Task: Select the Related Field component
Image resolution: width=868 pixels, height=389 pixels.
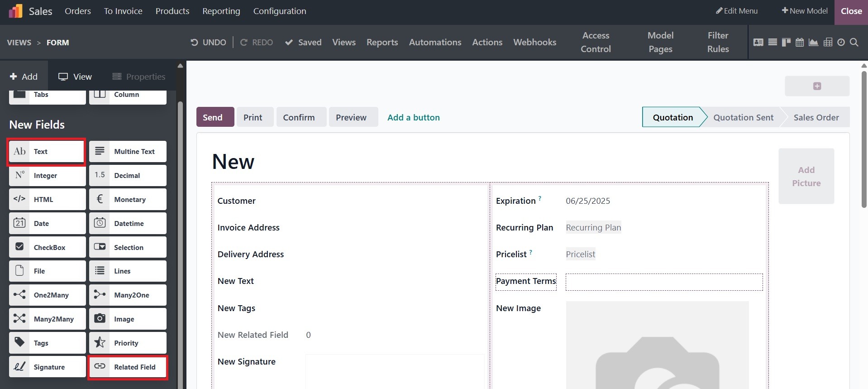Action: coord(128,367)
